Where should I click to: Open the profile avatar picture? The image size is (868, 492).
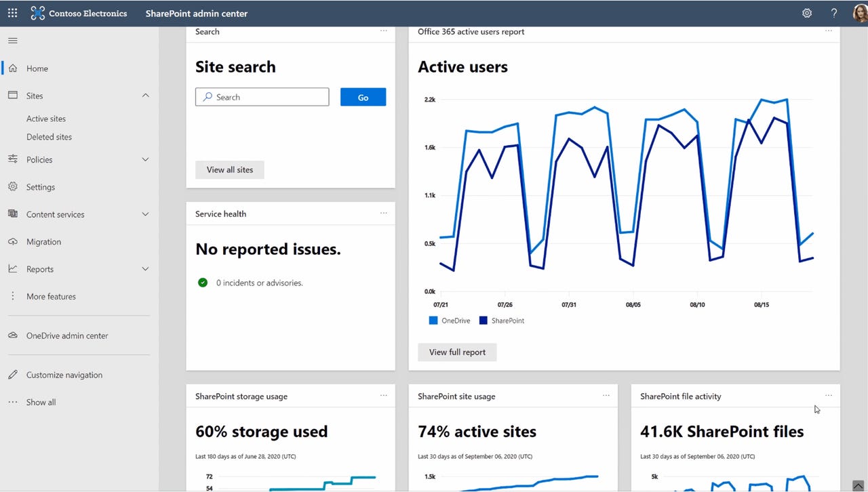860,13
